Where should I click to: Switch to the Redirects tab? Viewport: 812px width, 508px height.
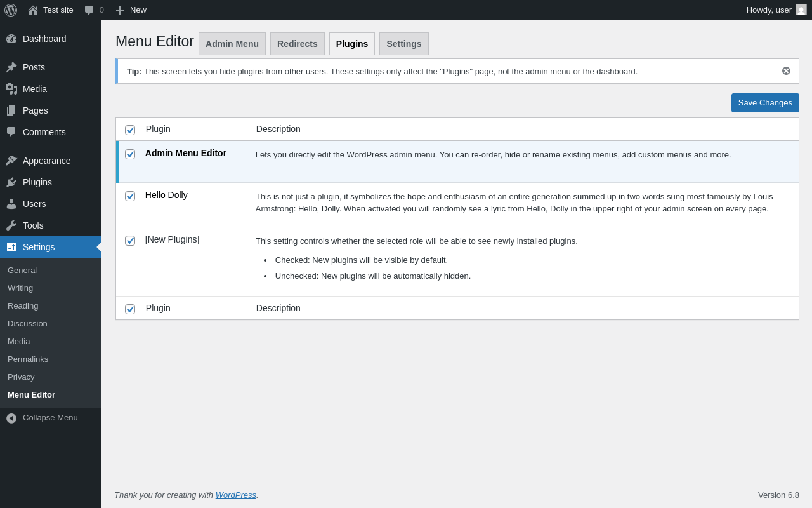pyautogui.click(x=297, y=44)
